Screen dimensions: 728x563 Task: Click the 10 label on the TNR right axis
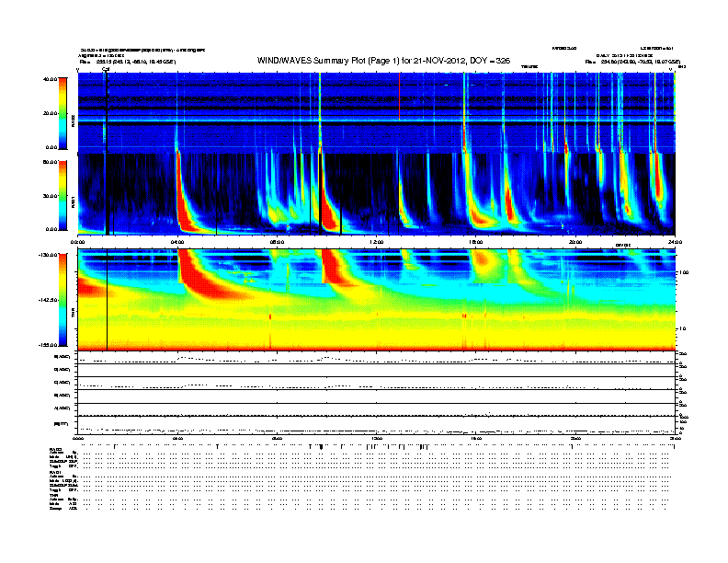coord(682,328)
